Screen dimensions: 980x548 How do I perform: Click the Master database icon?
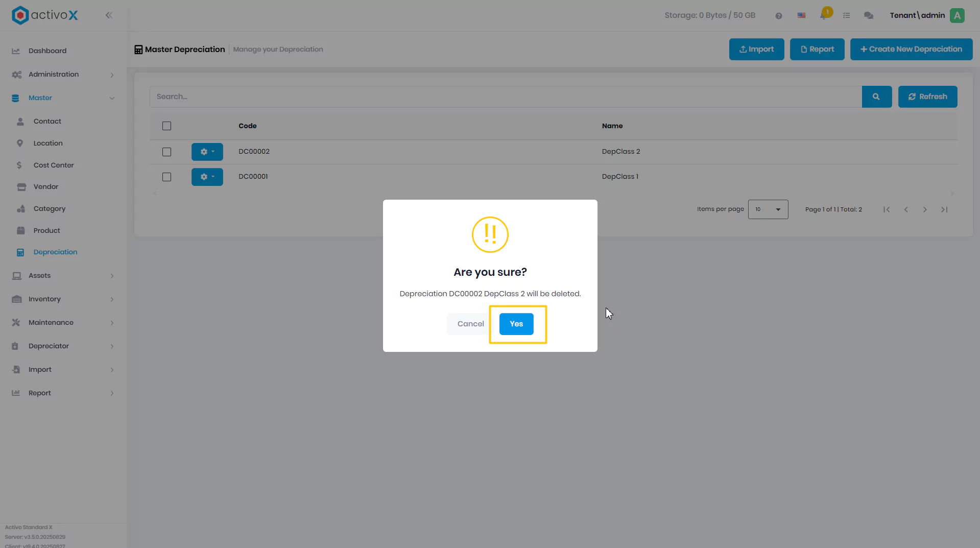(15, 98)
